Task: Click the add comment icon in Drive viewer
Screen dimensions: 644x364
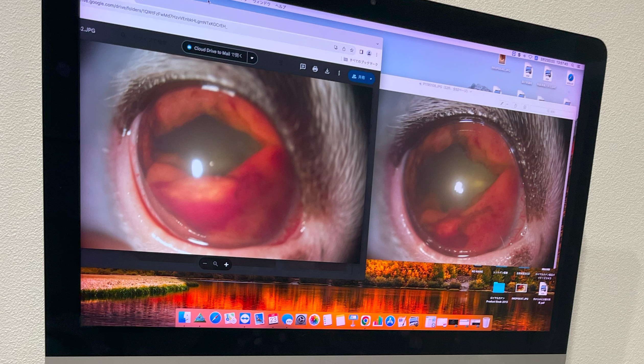Action: 303,67
